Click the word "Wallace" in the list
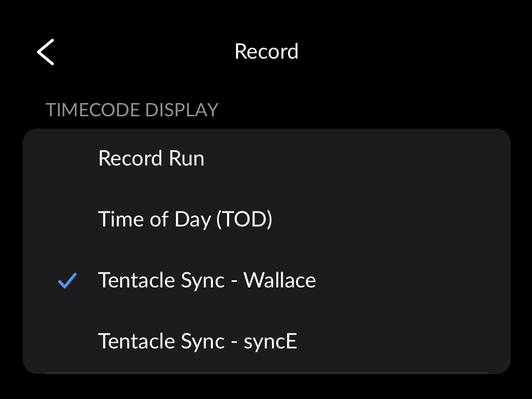The image size is (532, 399). pyautogui.click(x=279, y=280)
